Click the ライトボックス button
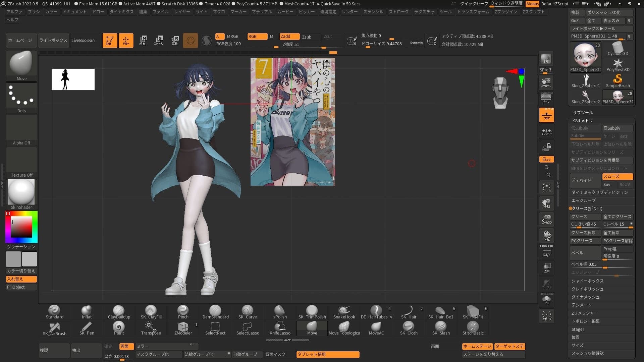Screen dimensions: 644x362 click(x=53, y=41)
